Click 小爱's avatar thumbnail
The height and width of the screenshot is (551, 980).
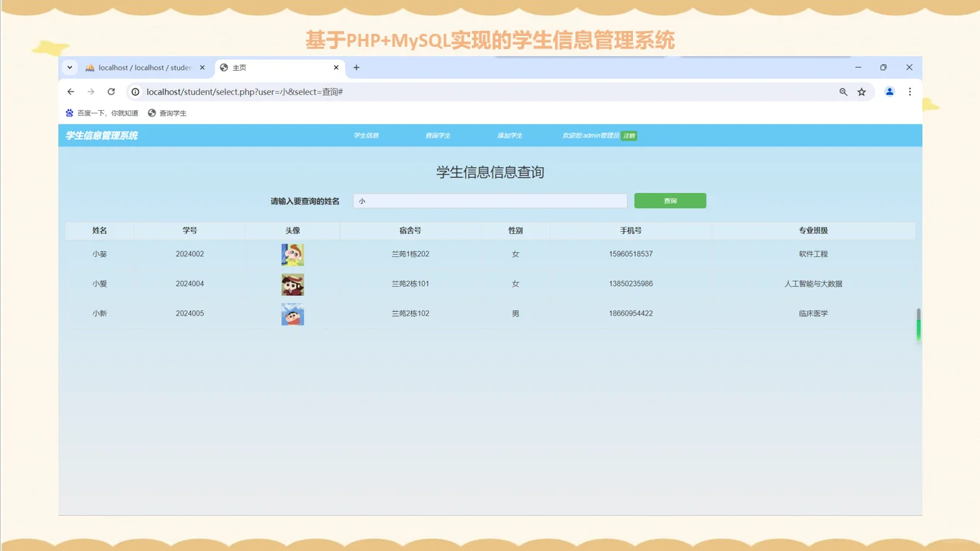[x=292, y=284]
